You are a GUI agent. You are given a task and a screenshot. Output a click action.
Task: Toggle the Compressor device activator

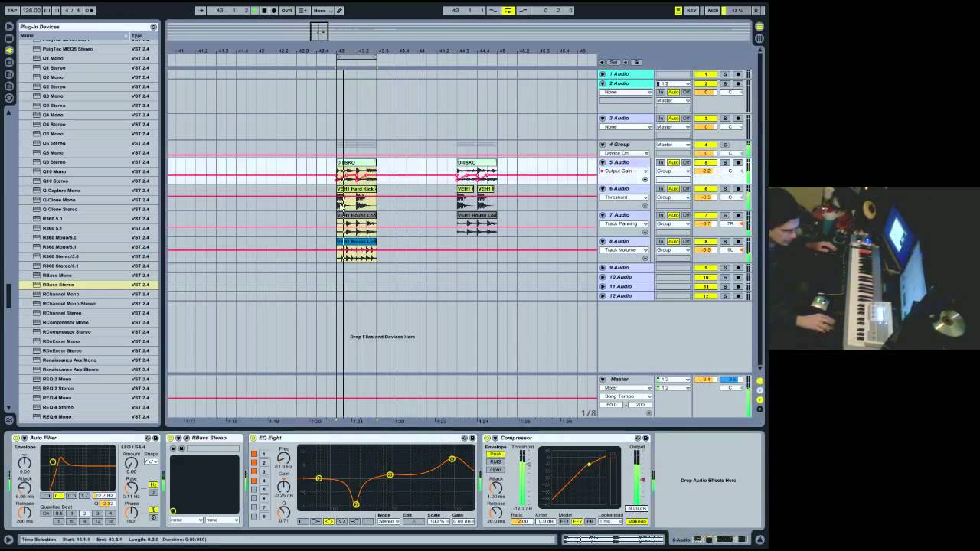point(487,438)
